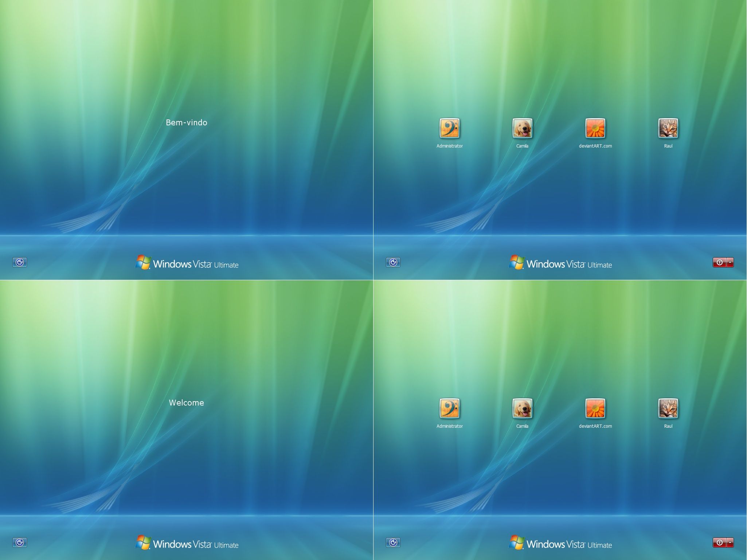
Task: Click the "deviantART.com" name on lower user screen
Action: pyautogui.click(x=595, y=426)
